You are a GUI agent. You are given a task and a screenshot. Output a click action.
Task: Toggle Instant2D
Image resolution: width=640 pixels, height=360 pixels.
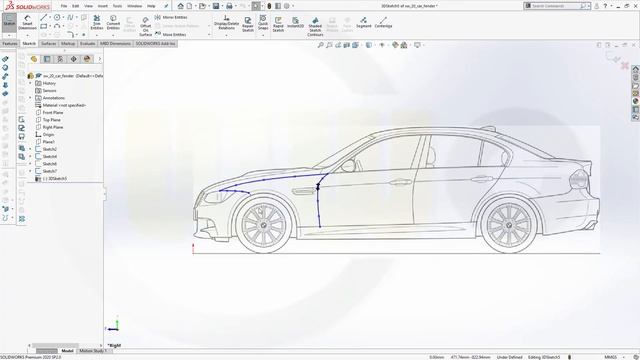[295, 22]
